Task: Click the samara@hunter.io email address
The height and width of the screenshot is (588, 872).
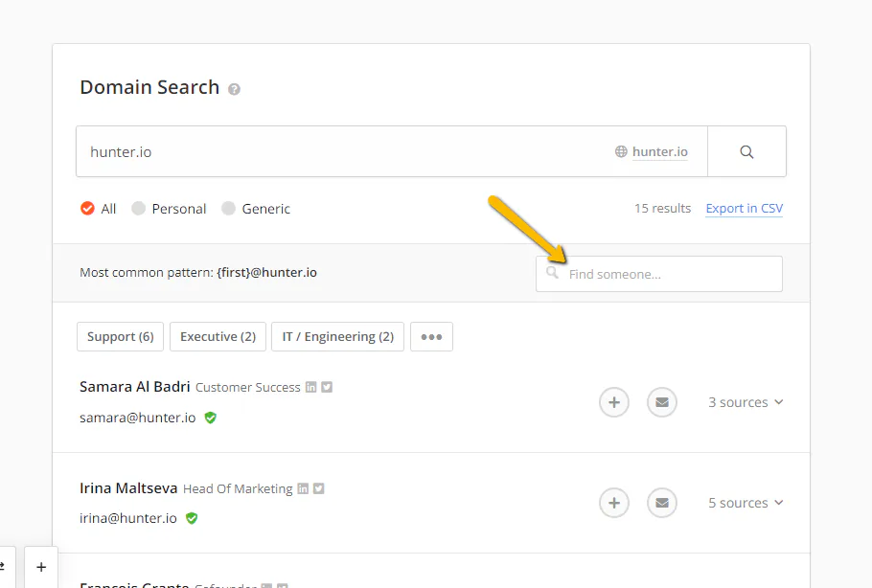Action: 137,418
